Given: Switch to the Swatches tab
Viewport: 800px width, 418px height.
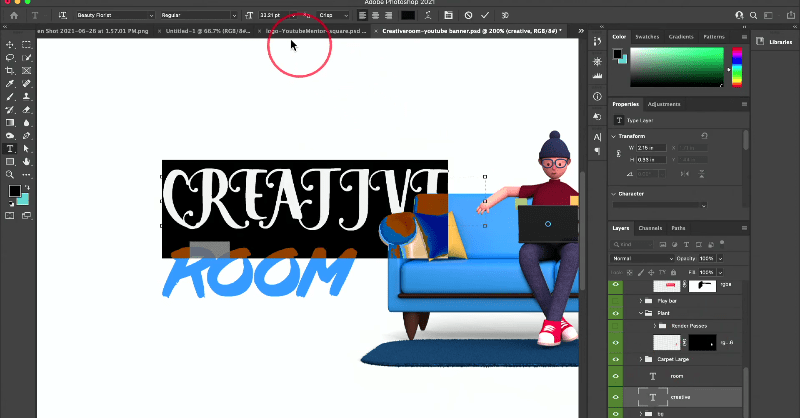Looking at the screenshot, I should [647, 37].
